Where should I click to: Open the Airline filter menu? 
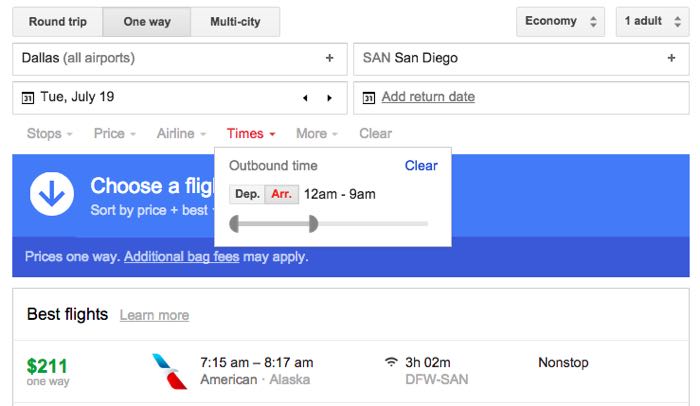click(181, 134)
